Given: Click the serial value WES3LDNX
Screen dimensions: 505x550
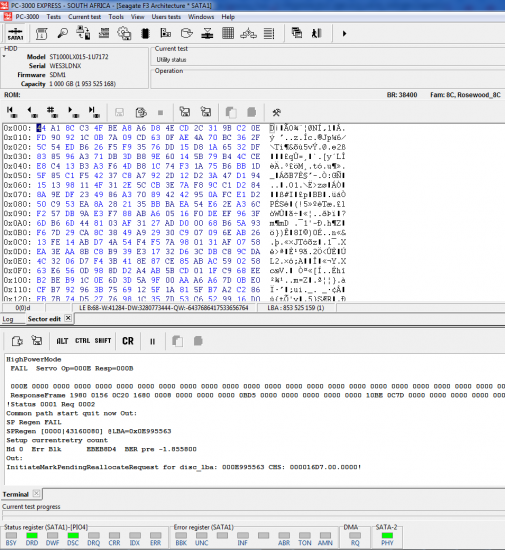Looking at the screenshot, I should [65, 66].
